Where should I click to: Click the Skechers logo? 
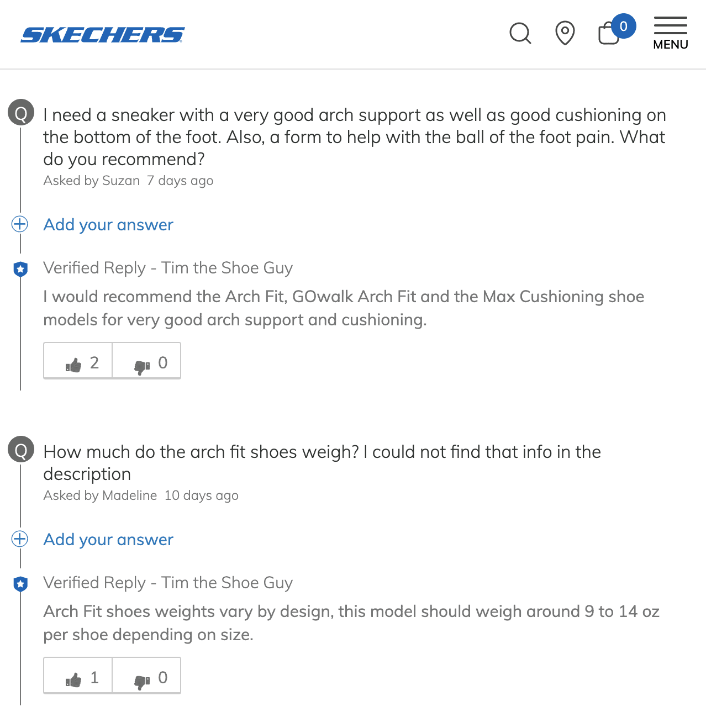pyautogui.click(x=103, y=35)
